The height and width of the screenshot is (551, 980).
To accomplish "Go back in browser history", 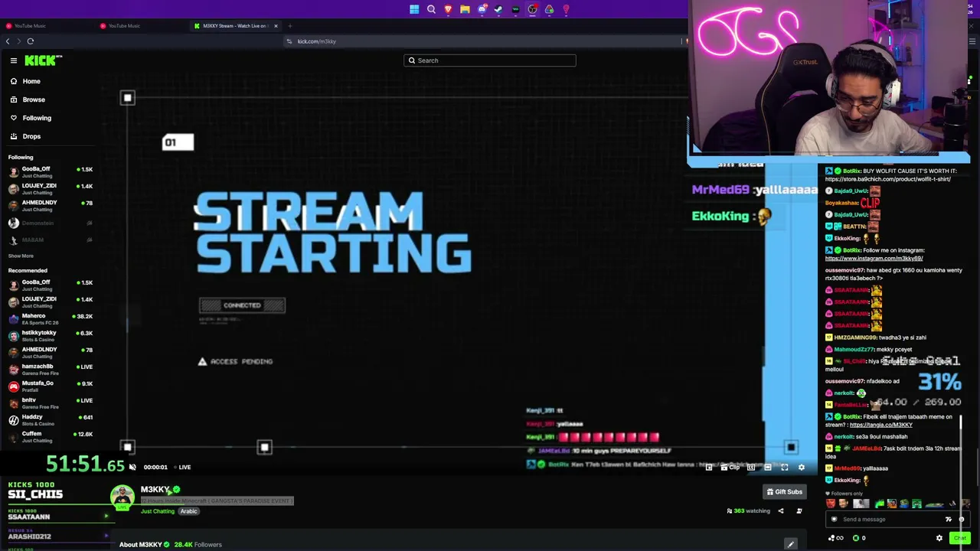I will 8,41.
